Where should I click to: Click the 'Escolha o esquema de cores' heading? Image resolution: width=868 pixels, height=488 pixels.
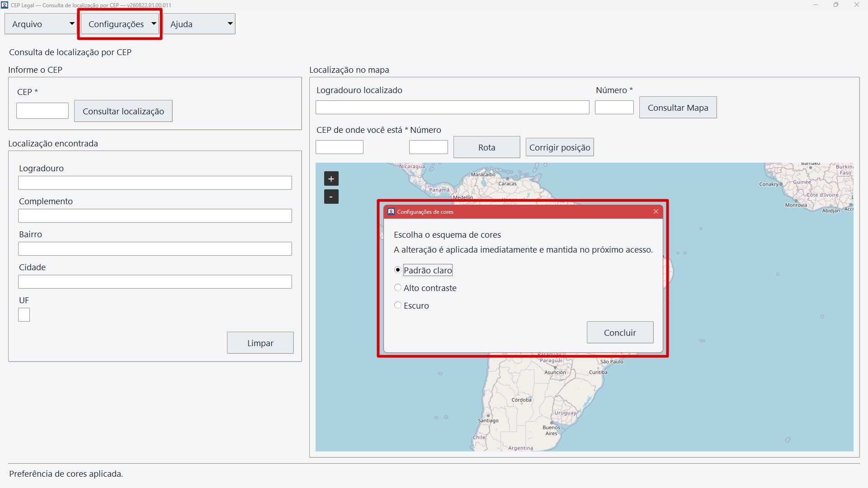point(447,235)
